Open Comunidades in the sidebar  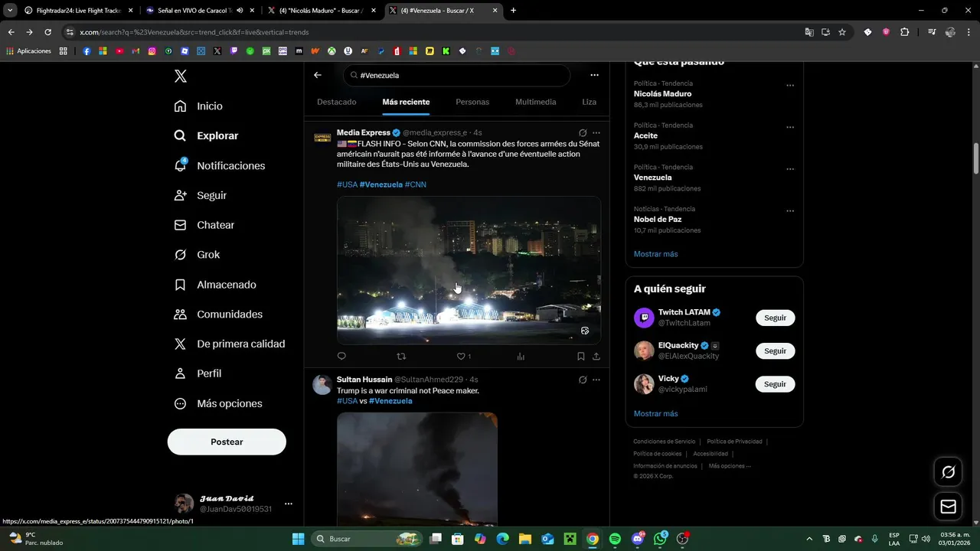(218, 315)
